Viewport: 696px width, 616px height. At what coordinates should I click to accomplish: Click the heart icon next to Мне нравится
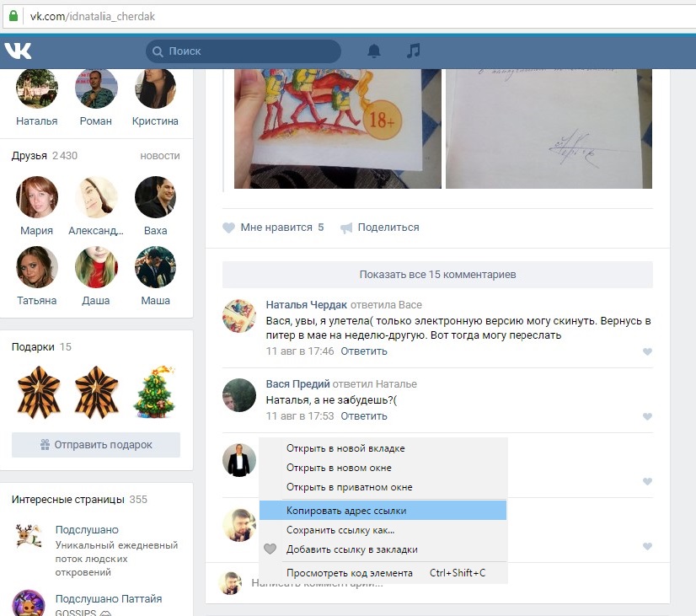pyautogui.click(x=228, y=228)
